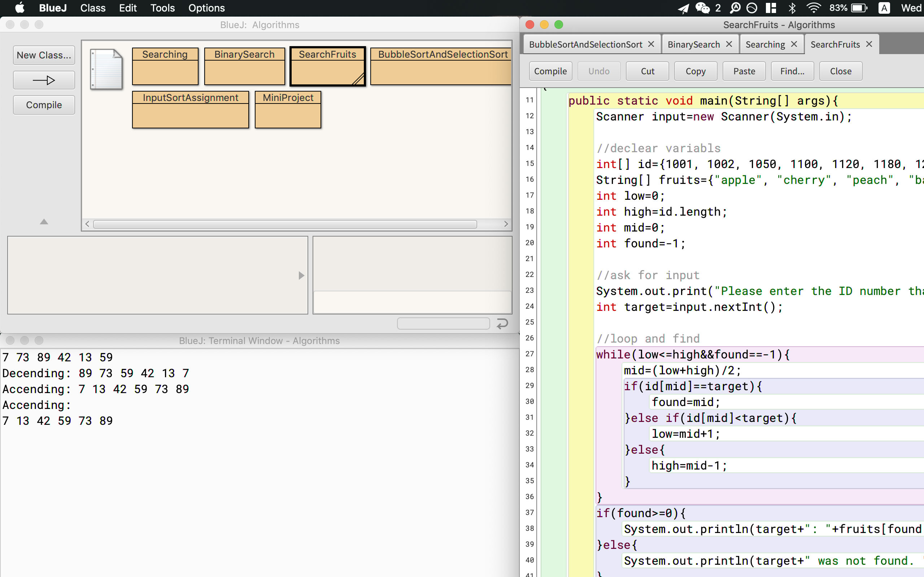This screenshot has height=577, width=924.
Task: Open the Wi-Fi status menu icon
Action: 813,8
